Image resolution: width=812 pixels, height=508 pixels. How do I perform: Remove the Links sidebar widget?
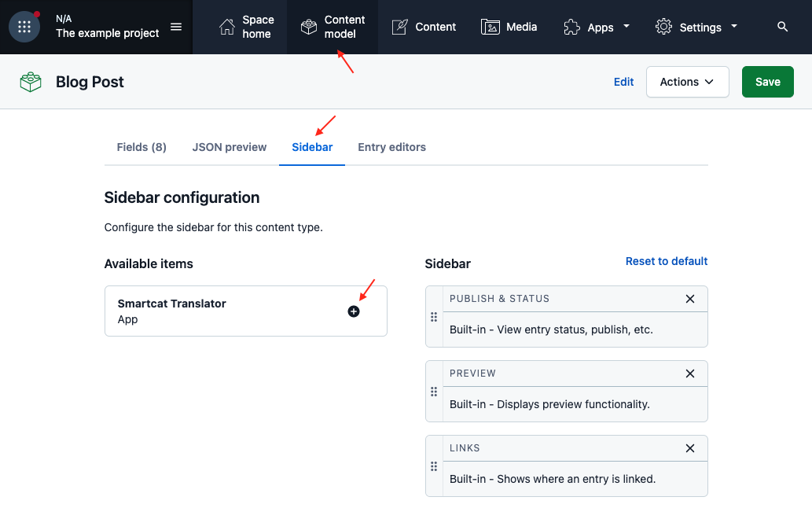(690, 448)
